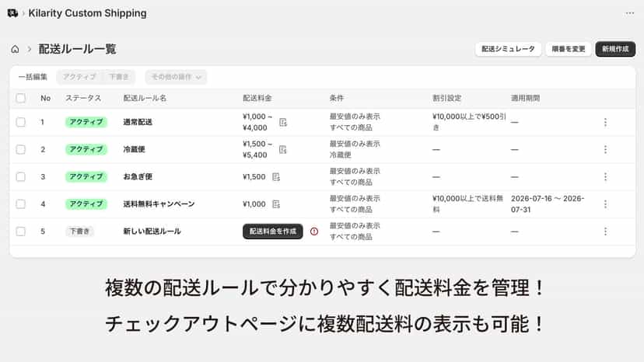
Task: Click the 新しい配送ルール rule name
Action: click(x=152, y=231)
